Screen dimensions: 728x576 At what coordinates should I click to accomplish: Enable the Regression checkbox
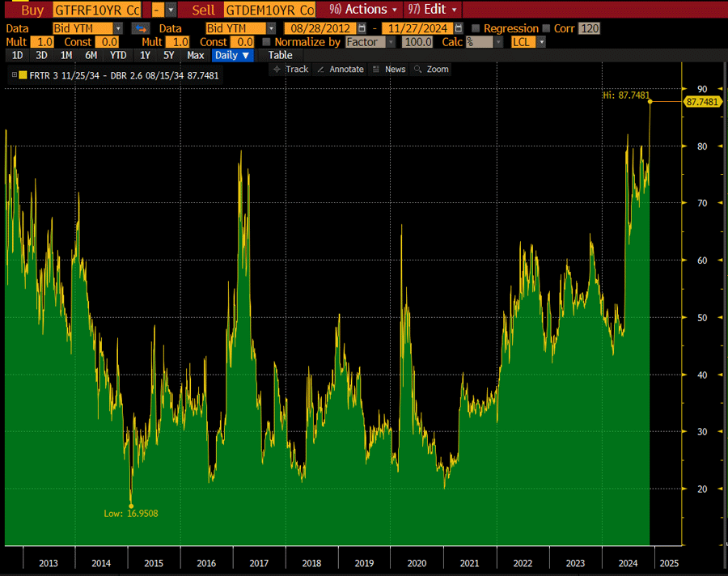click(476, 28)
